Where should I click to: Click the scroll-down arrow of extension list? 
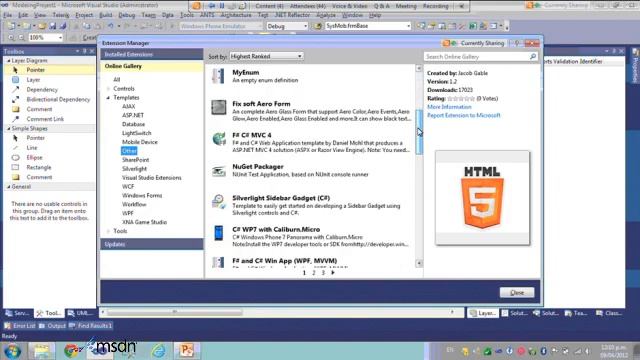[x=419, y=263]
